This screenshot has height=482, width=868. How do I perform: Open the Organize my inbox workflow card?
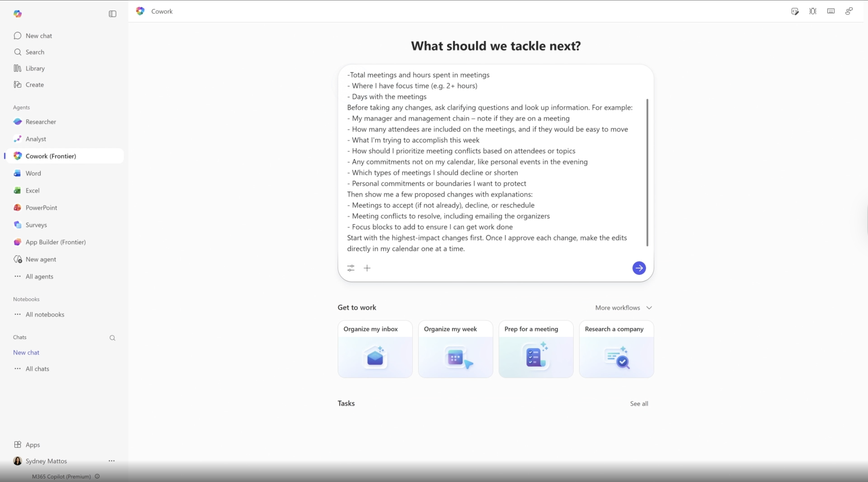coord(375,349)
